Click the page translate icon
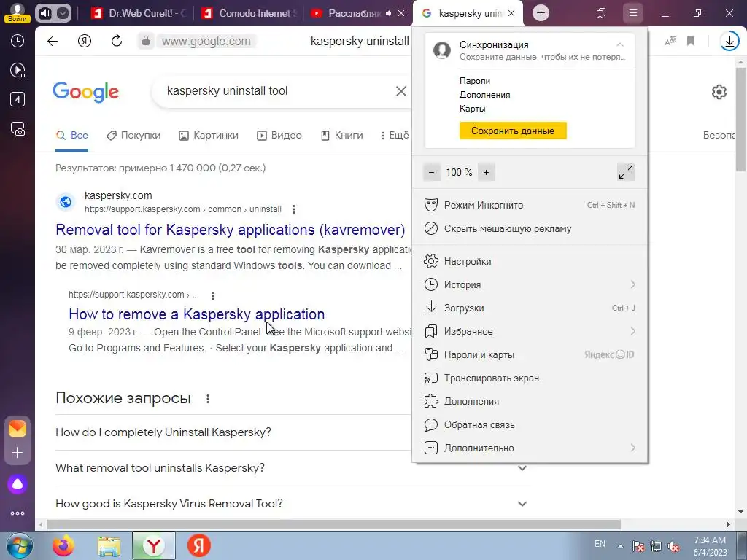The height and width of the screenshot is (560, 747). (x=670, y=41)
